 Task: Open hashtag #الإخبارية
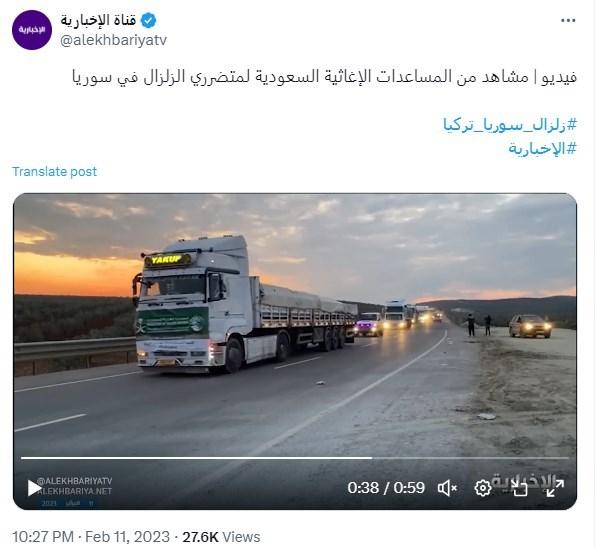[542, 148]
